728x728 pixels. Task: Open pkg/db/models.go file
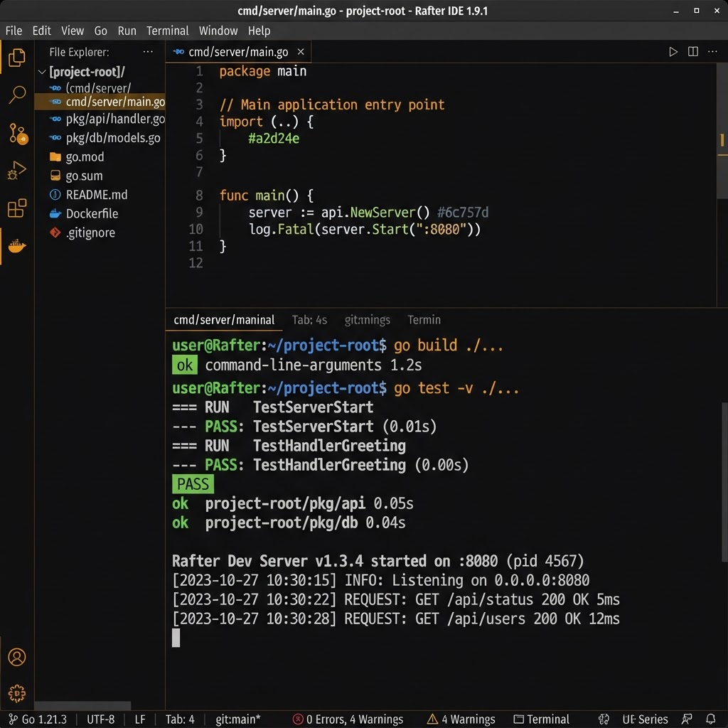(x=100, y=138)
